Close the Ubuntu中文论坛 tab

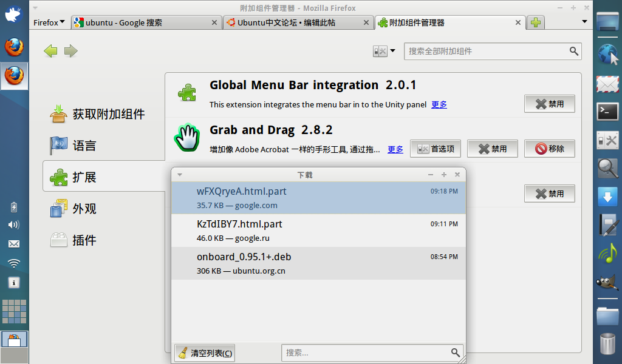pyautogui.click(x=366, y=22)
